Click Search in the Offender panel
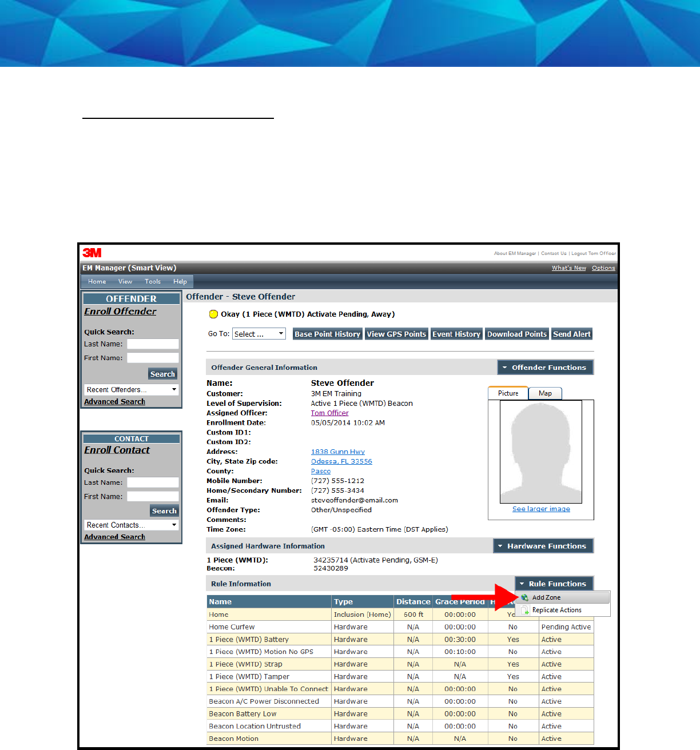 click(x=163, y=374)
